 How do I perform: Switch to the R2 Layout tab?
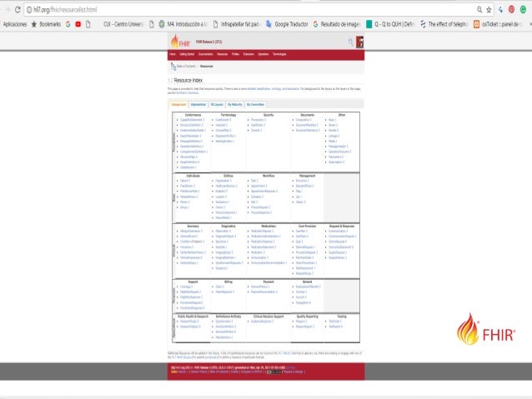coord(217,104)
